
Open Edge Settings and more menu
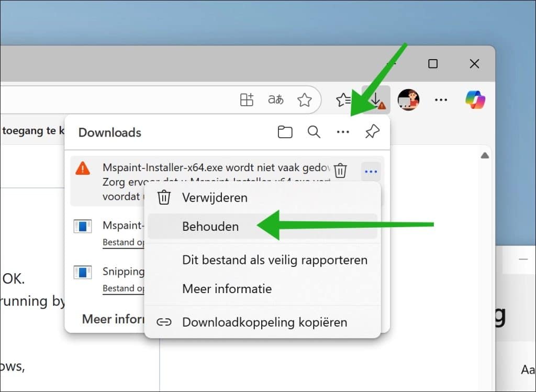pyautogui.click(x=441, y=100)
